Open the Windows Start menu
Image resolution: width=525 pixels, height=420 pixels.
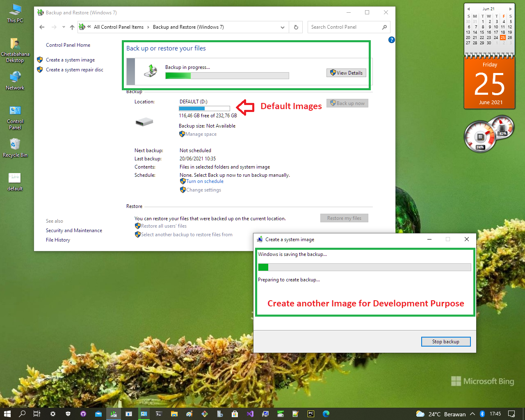point(7,414)
